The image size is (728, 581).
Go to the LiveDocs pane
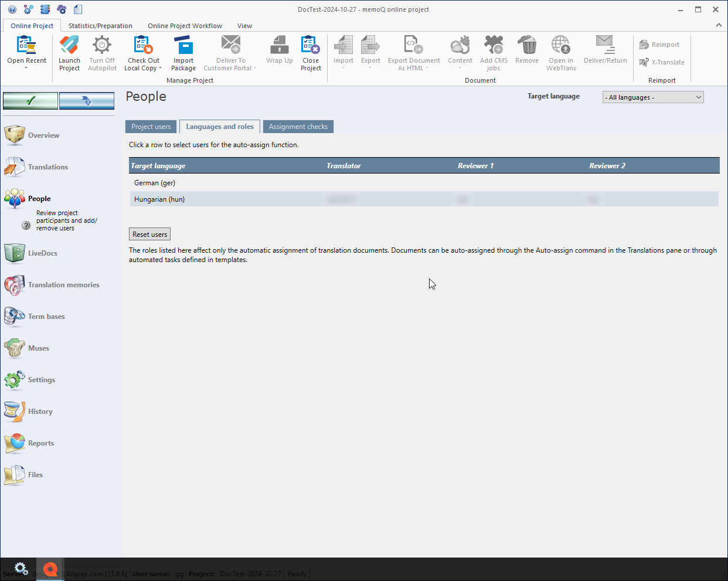42,253
